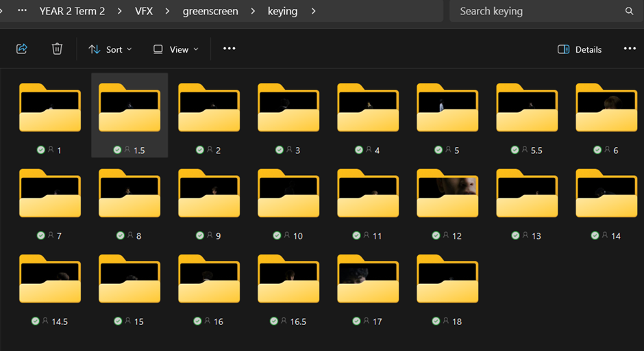Click the Delete trash can icon
Screen dimensions: 644x351
tap(57, 49)
